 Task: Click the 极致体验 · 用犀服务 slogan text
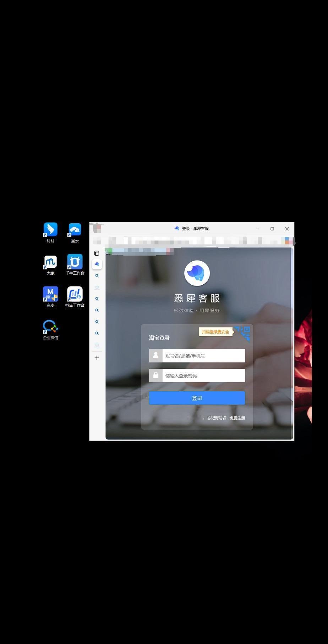pyautogui.click(x=196, y=310)
